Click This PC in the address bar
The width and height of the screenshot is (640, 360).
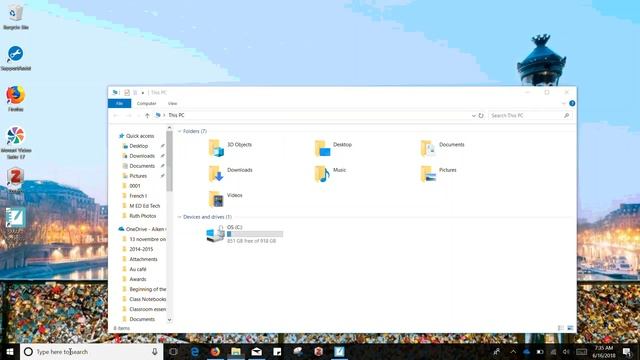coord(176,116)
